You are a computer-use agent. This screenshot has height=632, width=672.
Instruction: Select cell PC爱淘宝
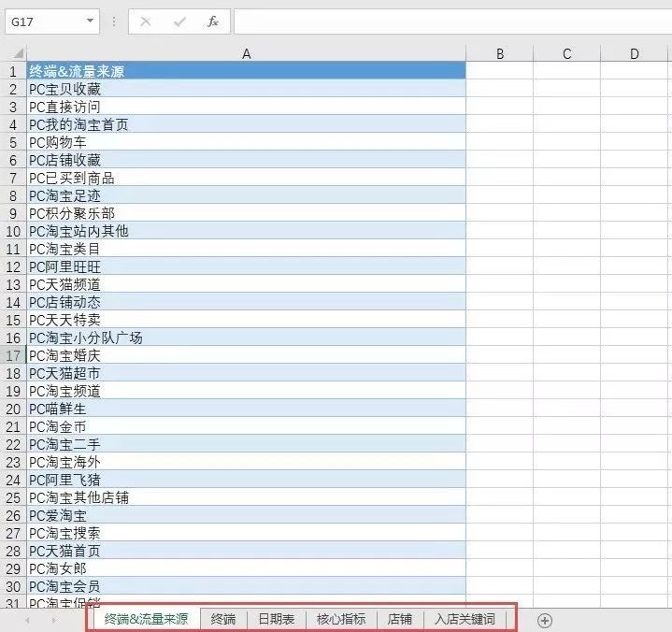pos(246,515)
